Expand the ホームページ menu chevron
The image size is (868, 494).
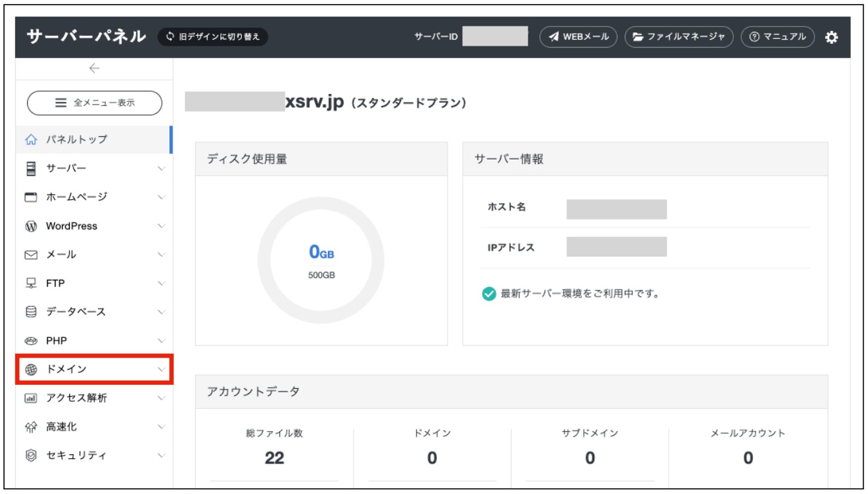pos(161,197)
